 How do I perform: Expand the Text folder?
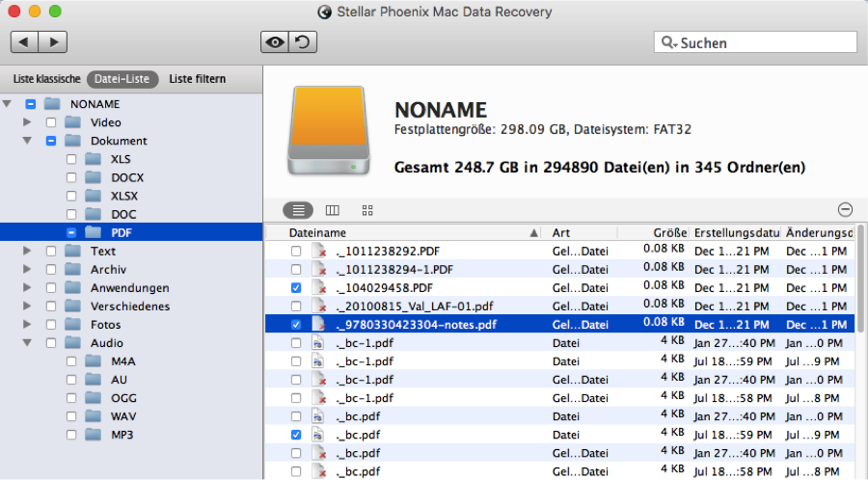[x=27, y=251]
